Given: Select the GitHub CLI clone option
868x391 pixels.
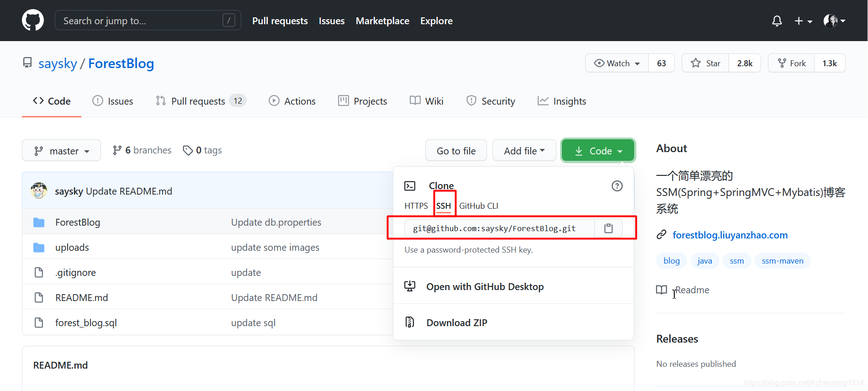Looking at the screenshot, I should pos(479,206).
